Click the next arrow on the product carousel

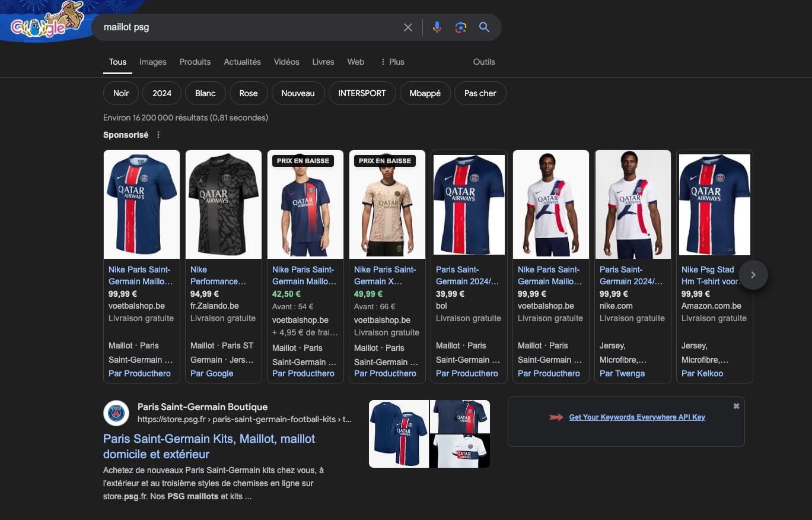[x=753, y=275]
